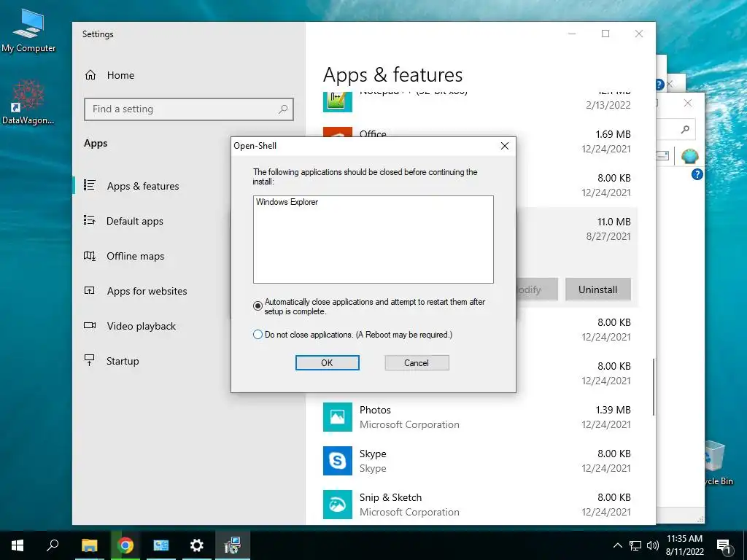Click the Settings app list scrollbar

point(653,386)
